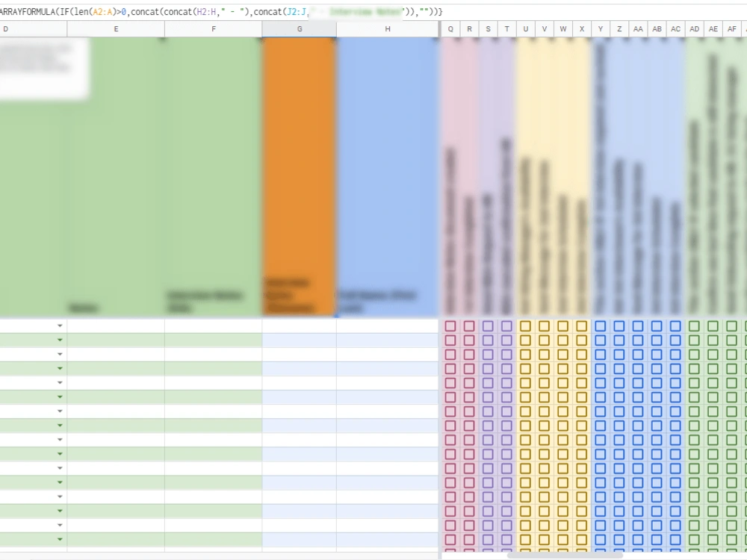
Task: Open the column D dropdown in last visible row
Action: tap(60, 540)
